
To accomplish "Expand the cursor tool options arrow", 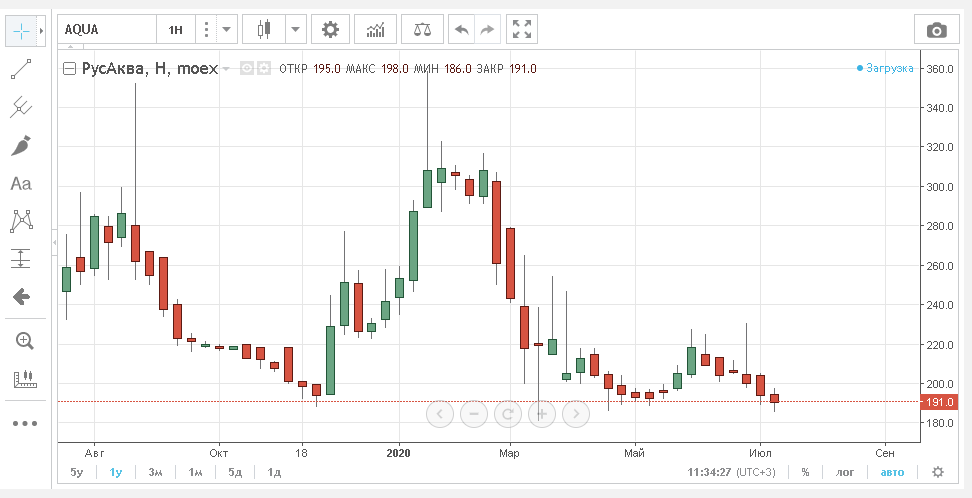I will tap(42, 30).
